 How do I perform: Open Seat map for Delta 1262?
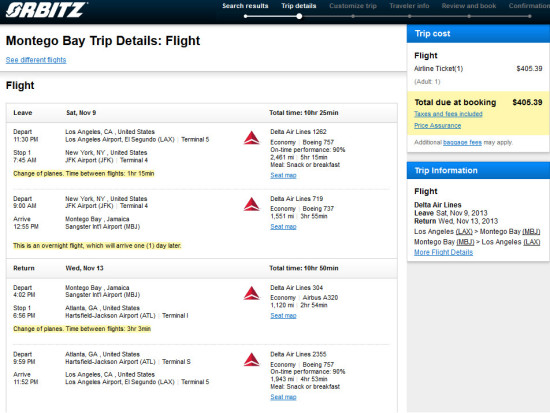283,175
